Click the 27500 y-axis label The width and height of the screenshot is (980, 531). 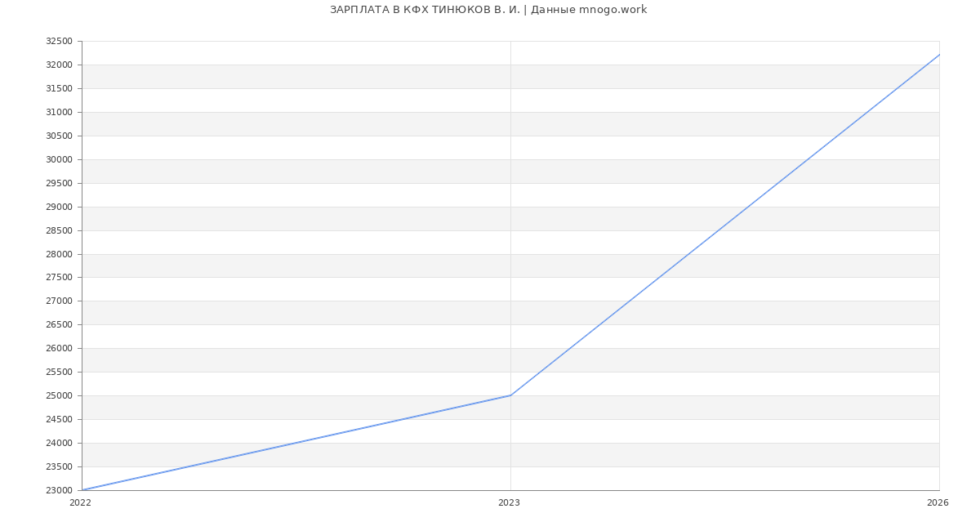point(58,278)
